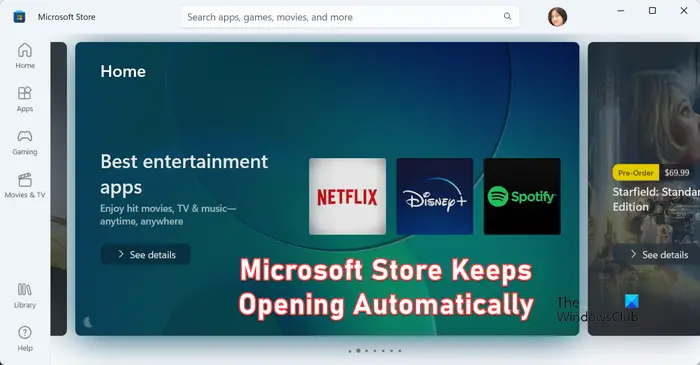Open the Spotify app tile
The height and width of the screenshot is (365, 700).
tap(522, 196)
